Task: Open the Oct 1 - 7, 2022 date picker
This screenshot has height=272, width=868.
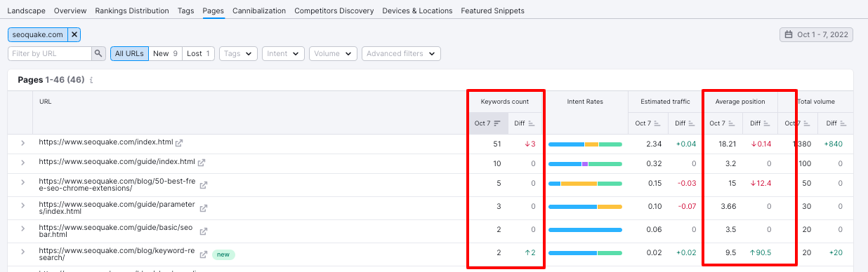Action: tap(816, 34)
